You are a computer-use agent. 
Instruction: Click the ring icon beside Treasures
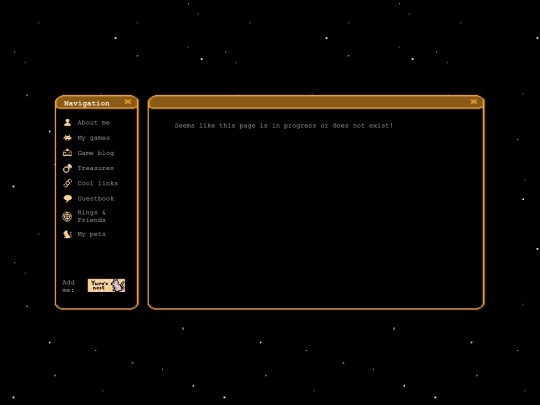(x=68, y=168)
